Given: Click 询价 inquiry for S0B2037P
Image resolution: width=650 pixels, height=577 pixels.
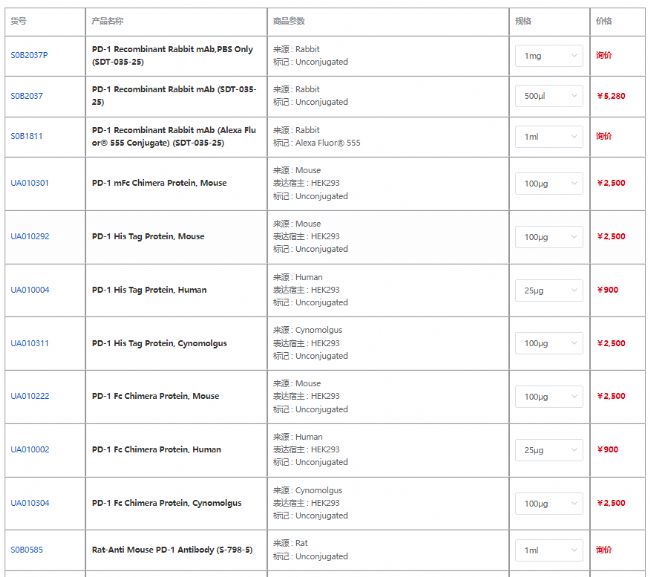Looking at the screenshot, I should point(604,55).
